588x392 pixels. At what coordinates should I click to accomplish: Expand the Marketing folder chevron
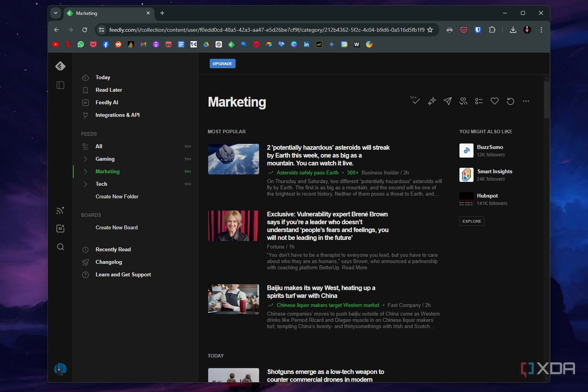[85, 171]
